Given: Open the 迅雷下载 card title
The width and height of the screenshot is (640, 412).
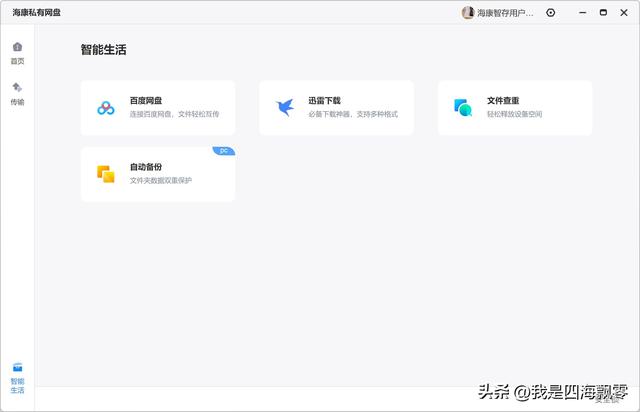Looking at the screenshot, I should pyautogui.click(x=324, y=100).
